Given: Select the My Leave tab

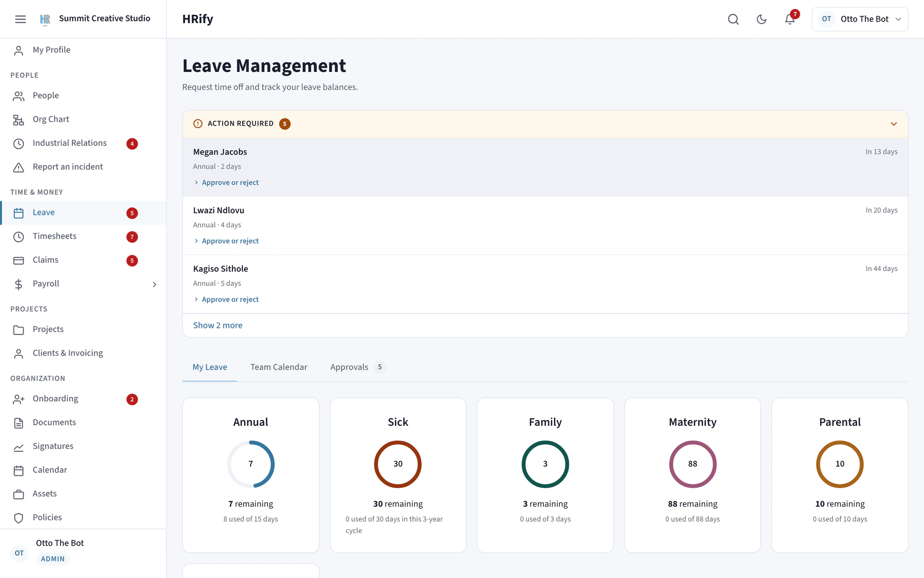Looking at the screenshot, I should point(210,367).
